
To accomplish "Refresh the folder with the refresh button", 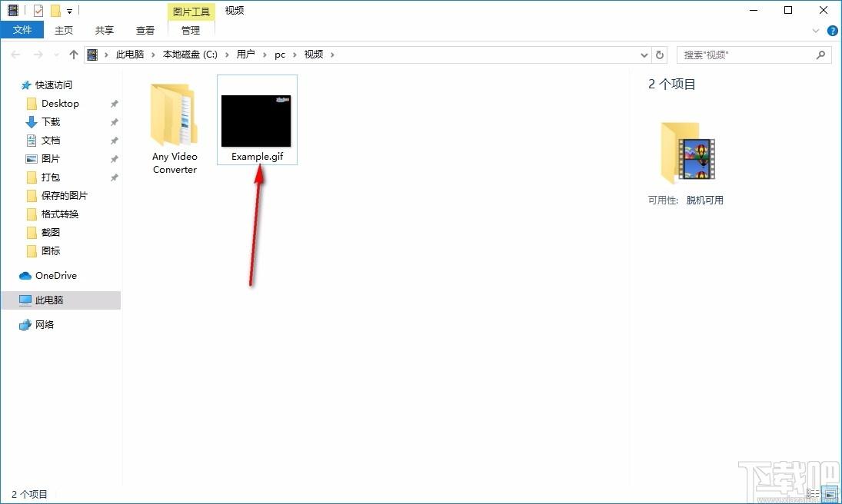I will coord(660,55).
